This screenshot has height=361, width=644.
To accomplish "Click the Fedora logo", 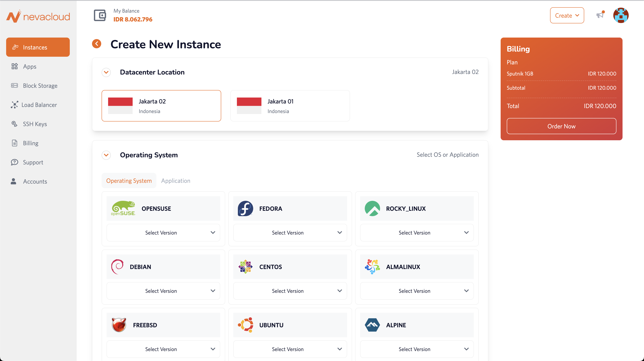I will pyautogui.click(x=245, y=208).
